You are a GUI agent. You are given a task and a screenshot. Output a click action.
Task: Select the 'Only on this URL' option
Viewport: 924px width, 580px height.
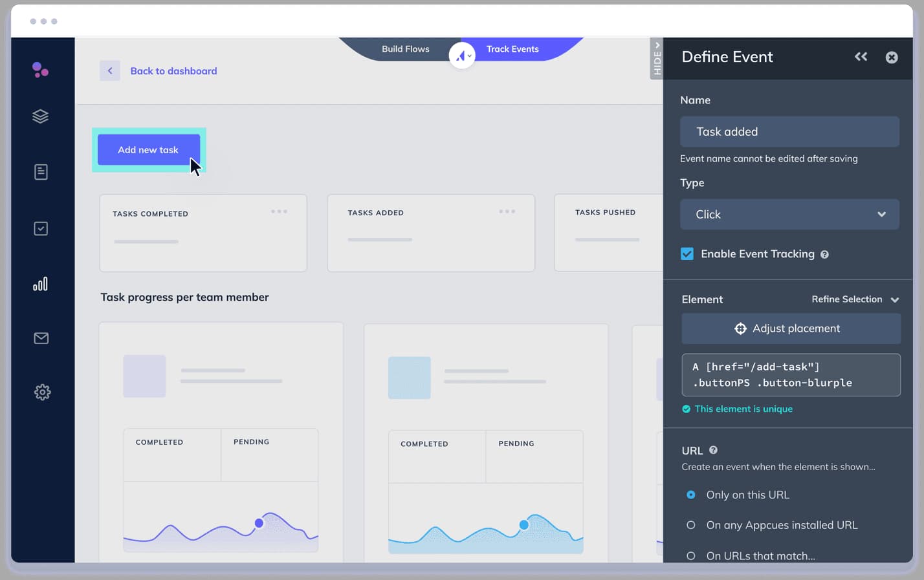[690, 495]
